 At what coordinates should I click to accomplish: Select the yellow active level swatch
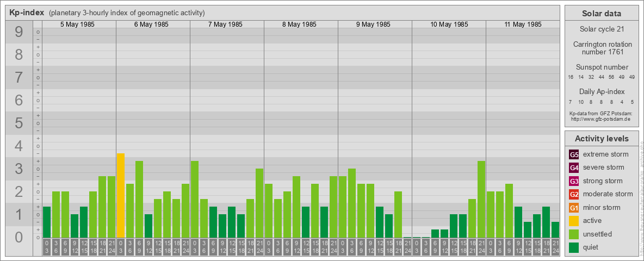coord(574,221)
